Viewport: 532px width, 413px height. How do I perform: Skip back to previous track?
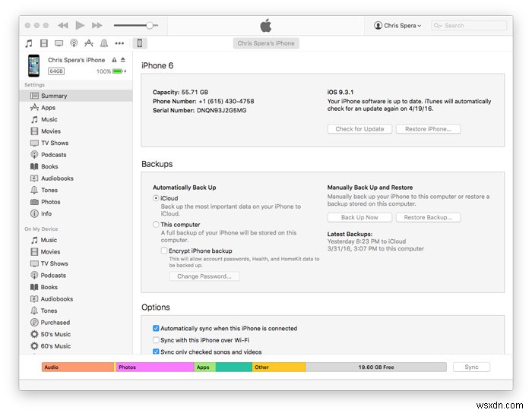point(63,25)
